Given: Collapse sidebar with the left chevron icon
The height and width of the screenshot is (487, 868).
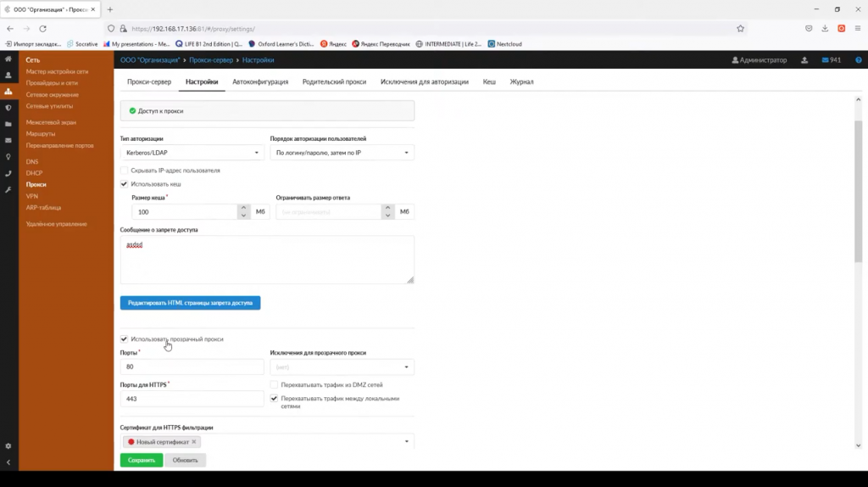Looking at the screenshot, I should (8, 462).
